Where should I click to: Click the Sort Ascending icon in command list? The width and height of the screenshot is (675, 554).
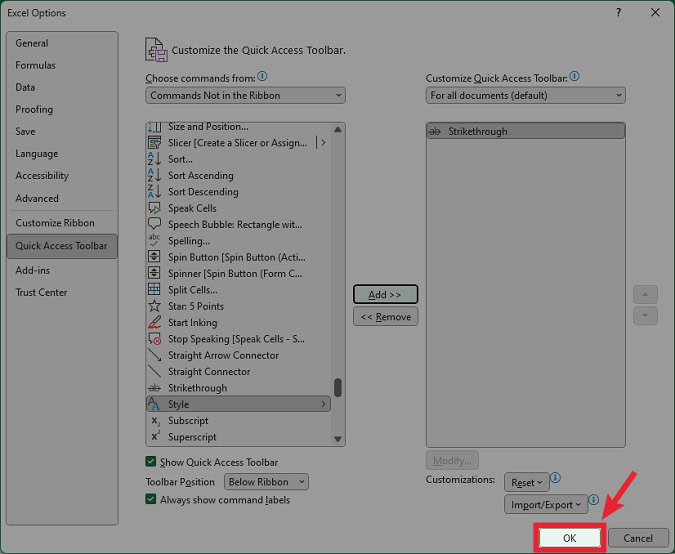coord(154,175)
